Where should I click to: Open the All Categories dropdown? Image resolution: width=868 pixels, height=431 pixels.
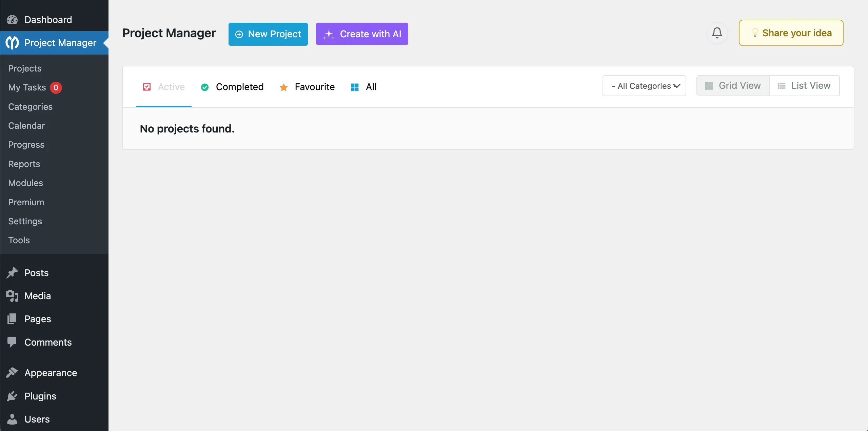644,86
